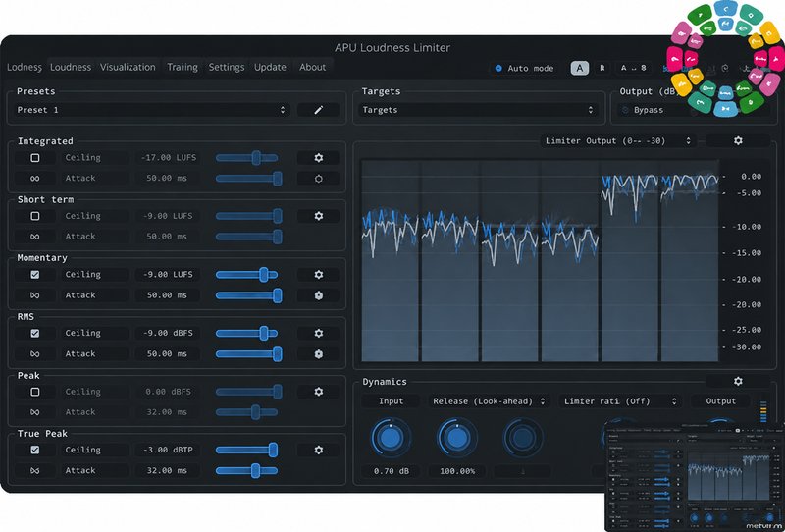Uncheck Momentary Ceiling checkbox
This screenshot has width=785, height=532.
click(35, 275)
